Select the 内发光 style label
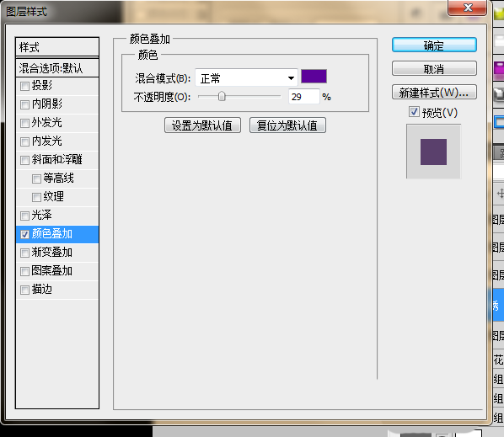Screen dimensions: 504x437 [x=47, y=141]
